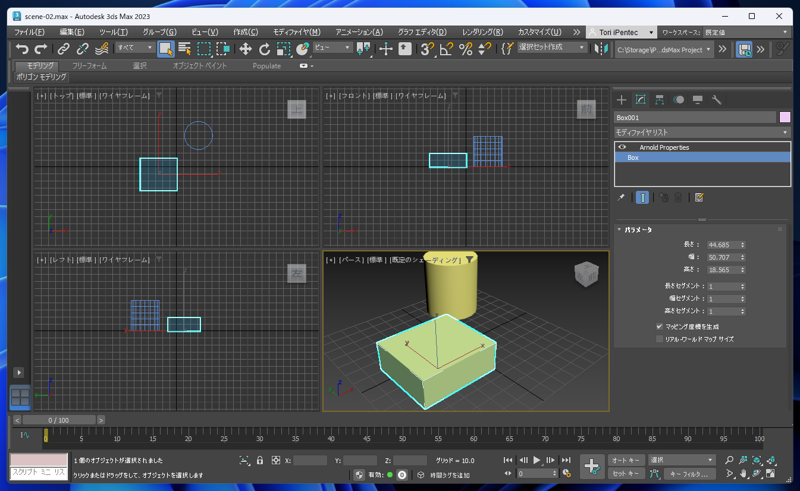800x491 pixels.
Task: Open the Utilities wrench panel tab
Action: [x=716, y=100]
